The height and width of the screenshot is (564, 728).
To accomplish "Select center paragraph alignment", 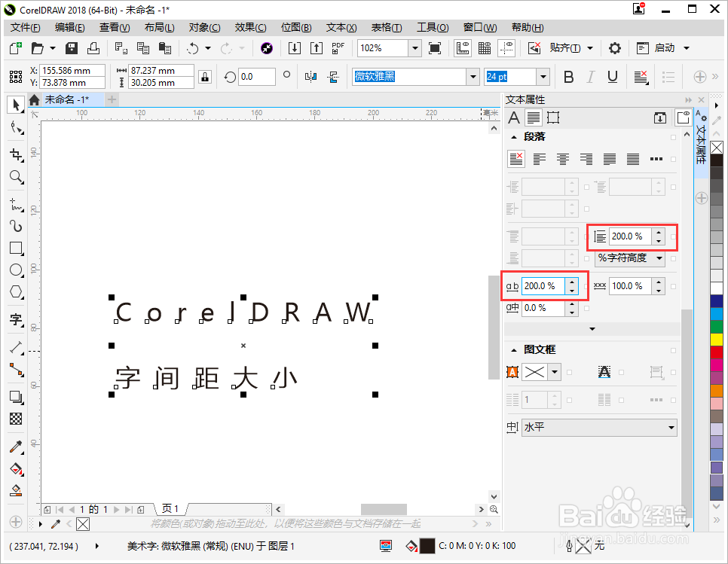I will (x=563, y=159).
